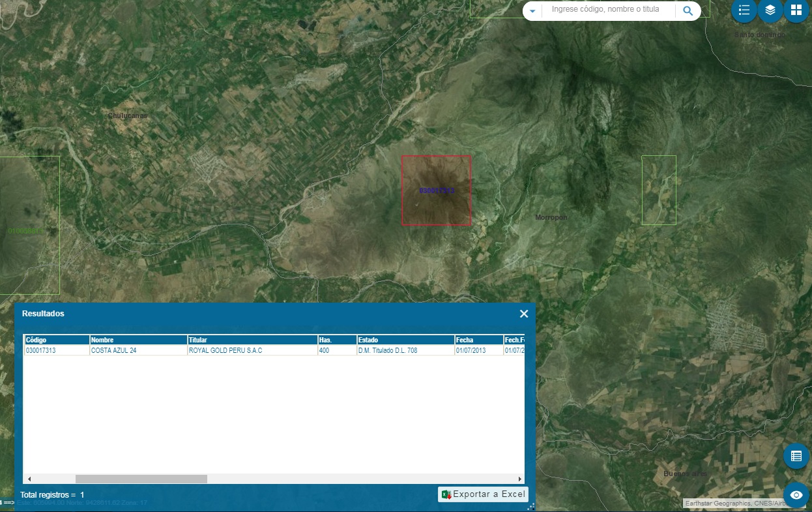Open the legend list widget
Viewport: 812px width, 512px height.
pyautogui.click(x=744, y=10)
